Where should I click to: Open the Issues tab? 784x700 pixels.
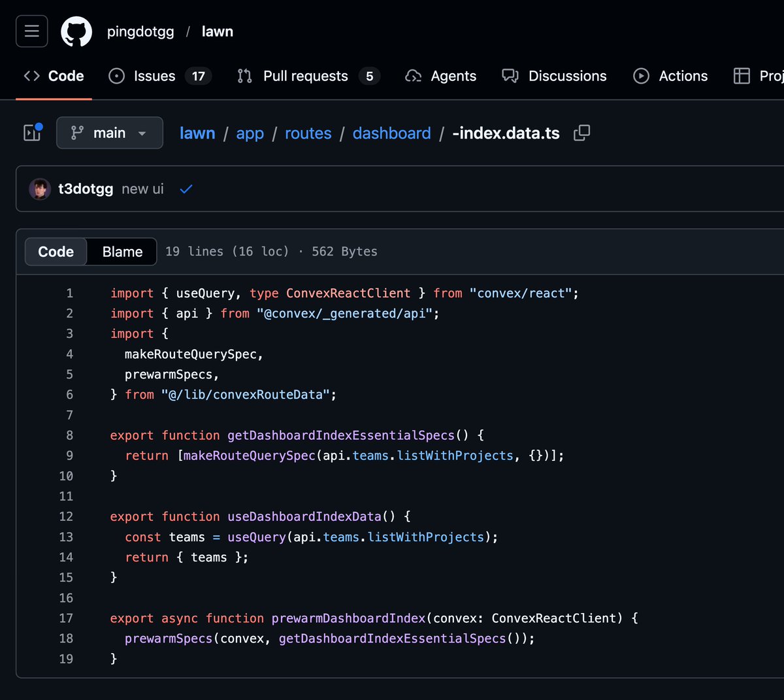[159, 76]
